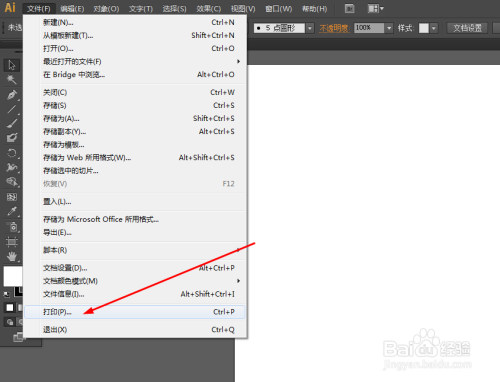Open the 帮助(H) menu
Screen dimensions: 500x382
click(x=314, y=9)
